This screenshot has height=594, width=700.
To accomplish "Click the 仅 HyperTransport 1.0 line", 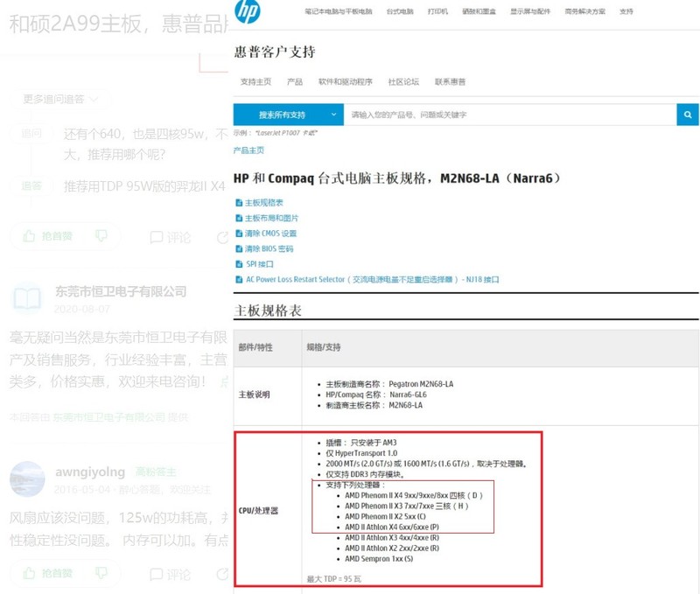I will (361, 453).
